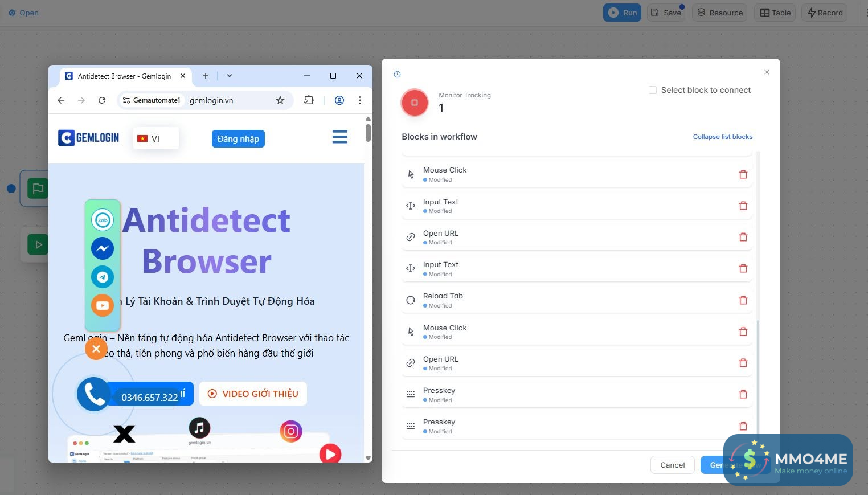This screenshot has width=868, height=495.
Task: Select the Reload Tab block row
Action: tap(576, 300)
